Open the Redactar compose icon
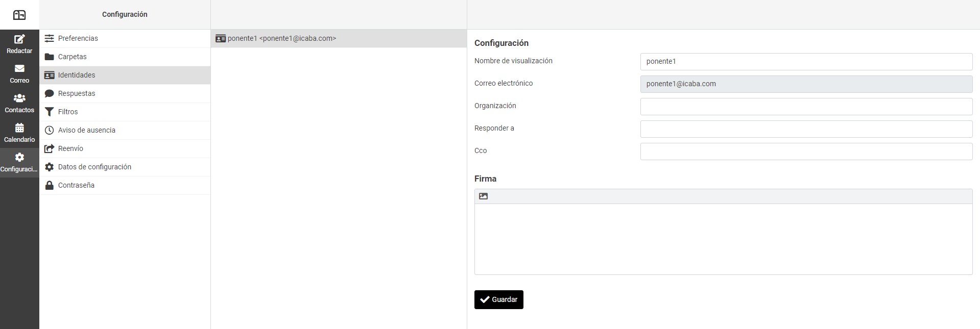Screen dimensions: 980x329 click(x=19, y=39)
